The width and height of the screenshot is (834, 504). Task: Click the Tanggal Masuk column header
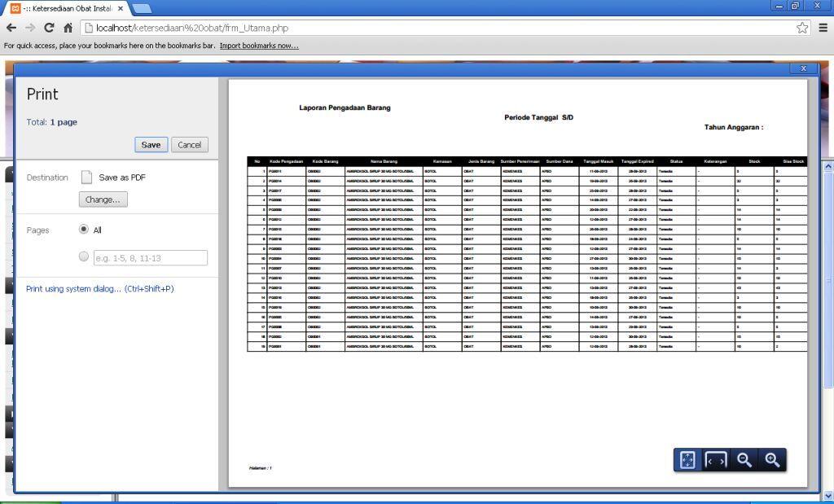[599, 161]
